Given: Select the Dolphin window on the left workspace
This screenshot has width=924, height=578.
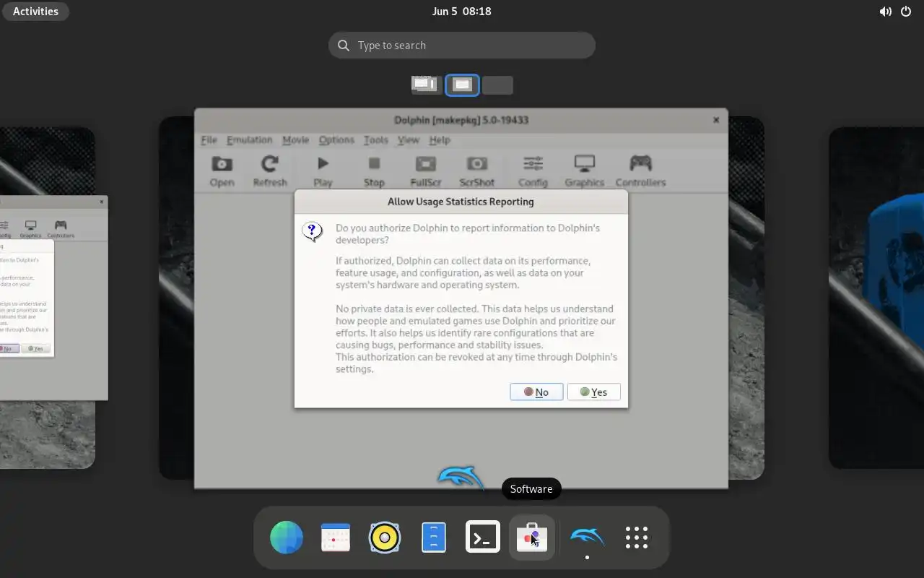Looking at the screenshot, I should click(x=54, y=297).
